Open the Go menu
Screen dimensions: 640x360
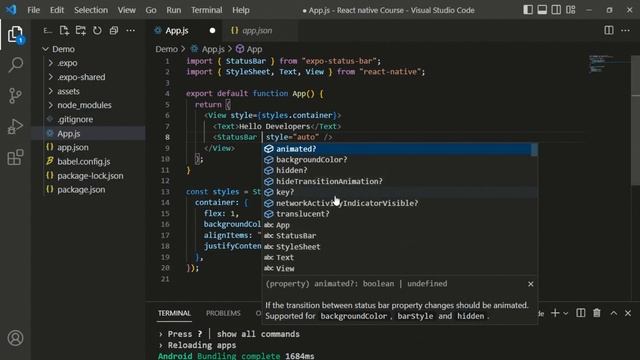(151, 10)
